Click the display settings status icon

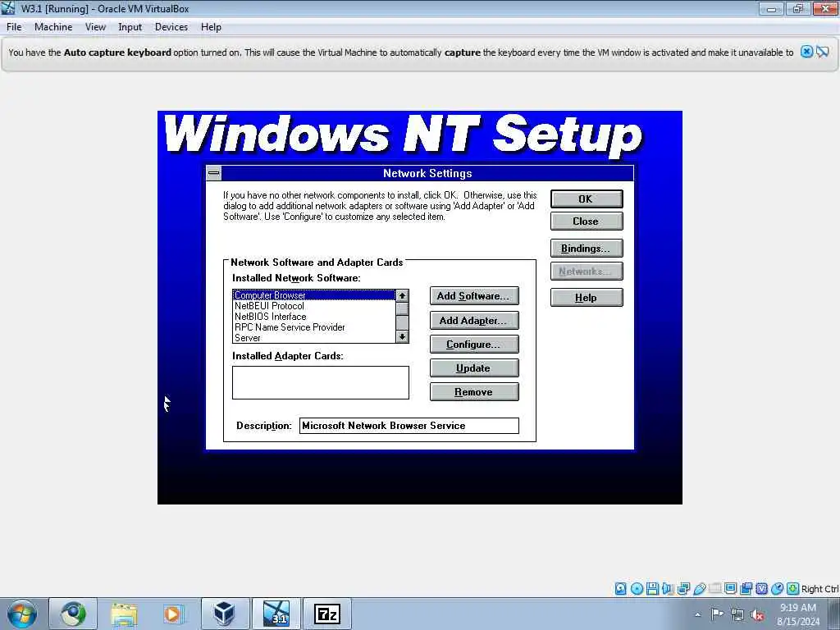point(730,589)
